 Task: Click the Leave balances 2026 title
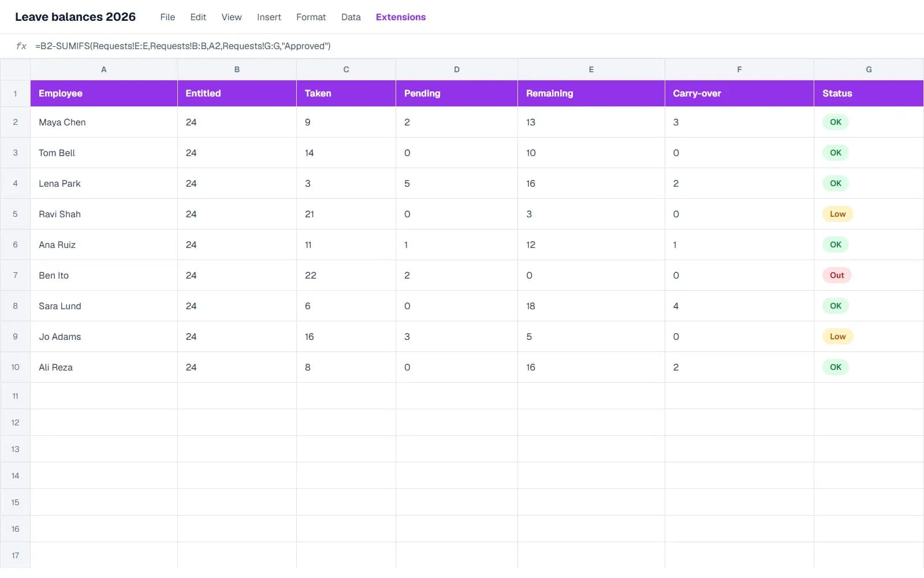coord(75,17)
